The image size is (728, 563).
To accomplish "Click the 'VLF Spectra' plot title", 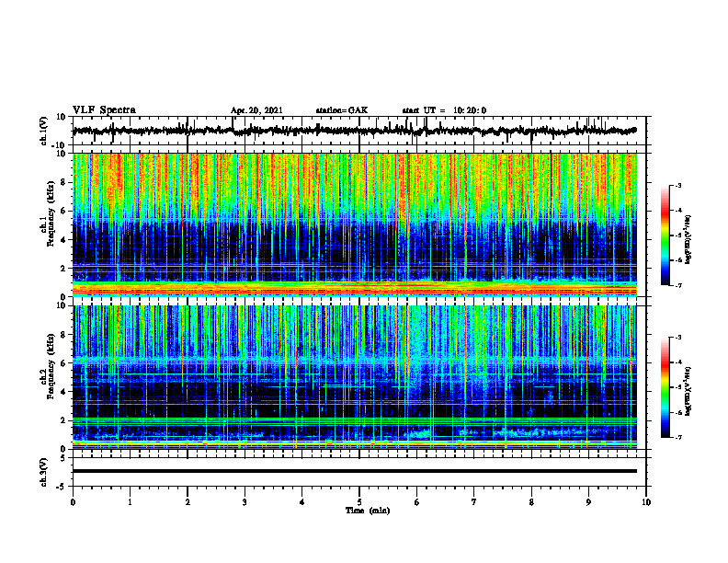I will click(x=104, y=110).
